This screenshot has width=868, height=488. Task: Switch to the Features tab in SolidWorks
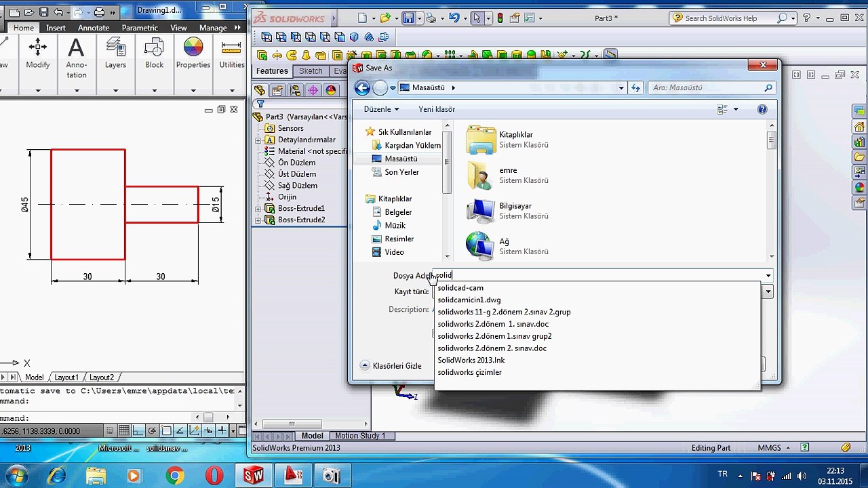tap(272, 71)
